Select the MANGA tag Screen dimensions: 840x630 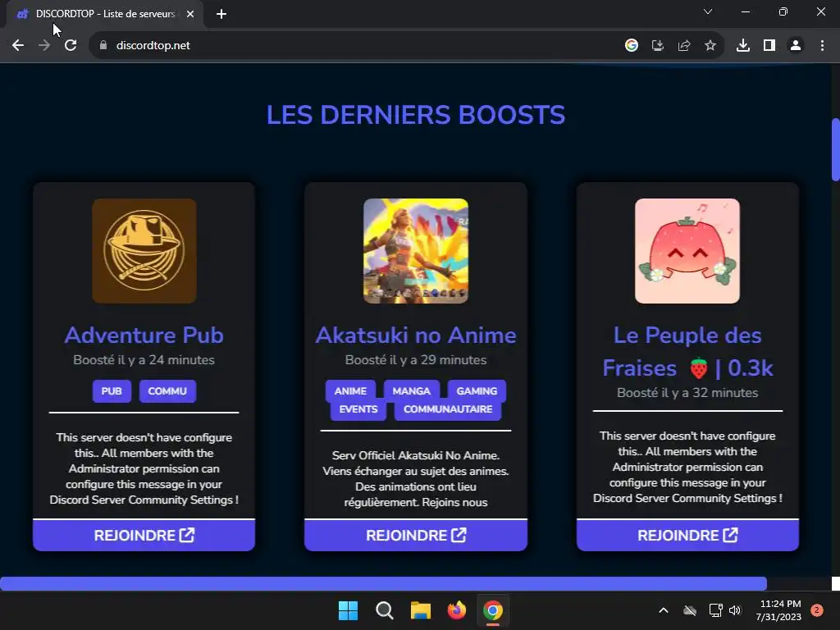pos(412,391)
